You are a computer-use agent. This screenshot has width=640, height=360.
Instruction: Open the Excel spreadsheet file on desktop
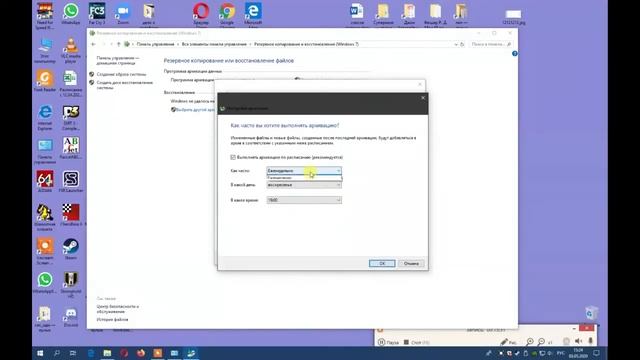click(x=71, y=83)
